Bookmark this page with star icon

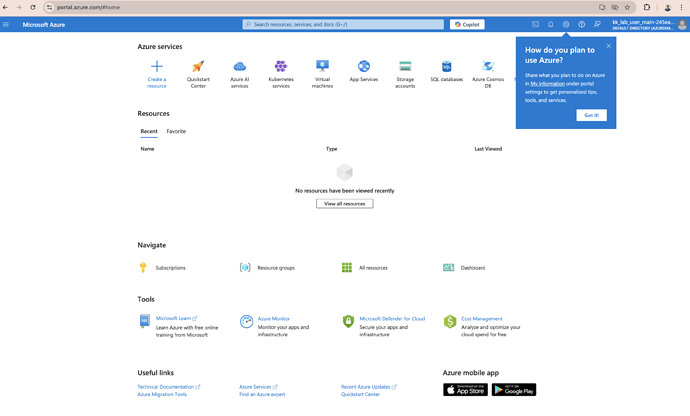627,7
